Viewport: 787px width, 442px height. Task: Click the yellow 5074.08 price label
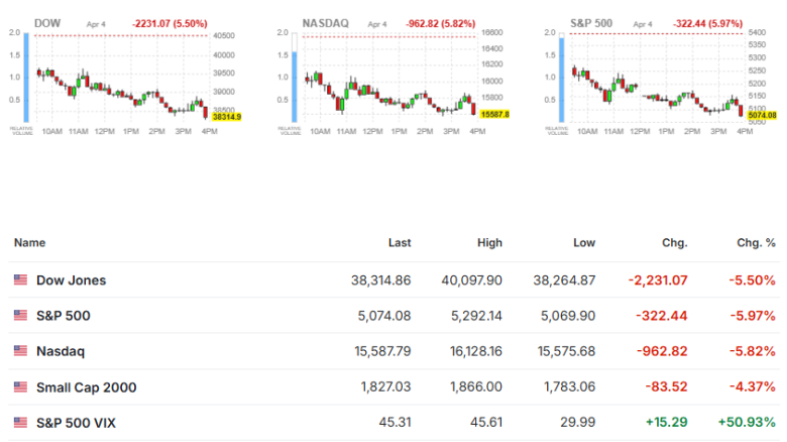click(762, 115)
